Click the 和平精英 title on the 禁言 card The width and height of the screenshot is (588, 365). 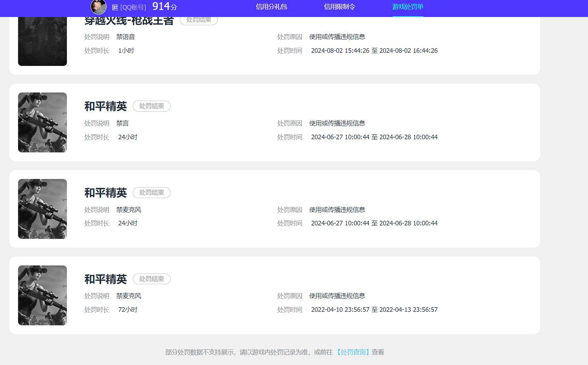tap(105, 106)
